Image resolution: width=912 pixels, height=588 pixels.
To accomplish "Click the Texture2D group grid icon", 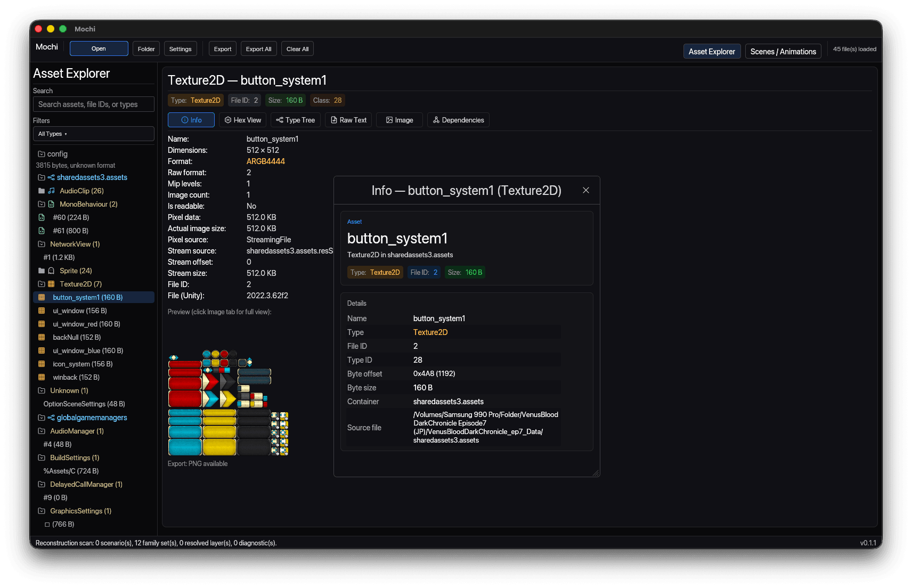I will 51,284.
